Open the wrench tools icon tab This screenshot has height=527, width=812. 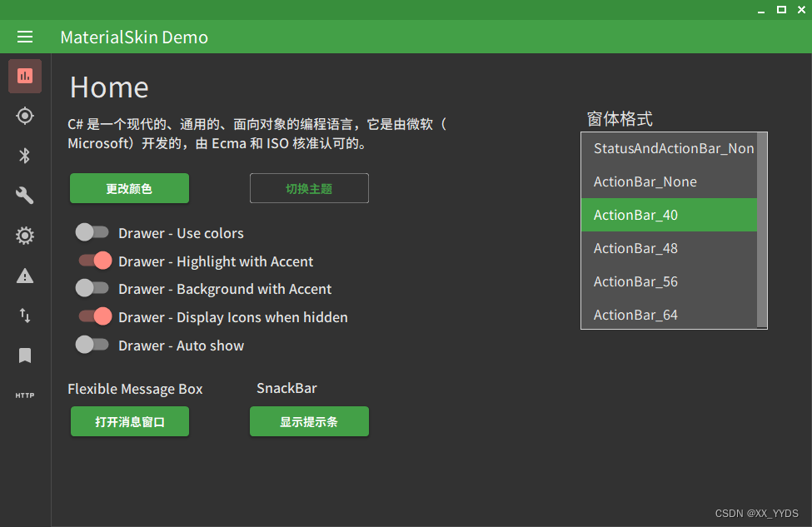click(25, 195)
